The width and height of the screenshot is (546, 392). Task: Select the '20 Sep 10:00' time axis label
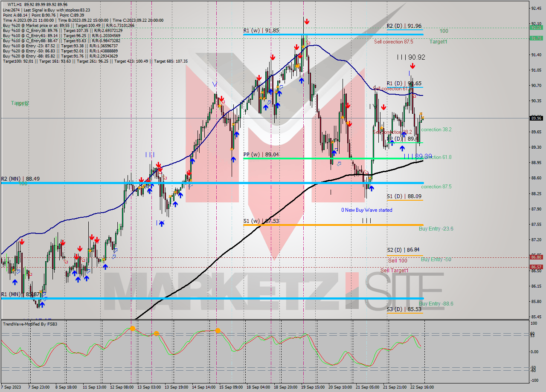click(x=340, y=387)
